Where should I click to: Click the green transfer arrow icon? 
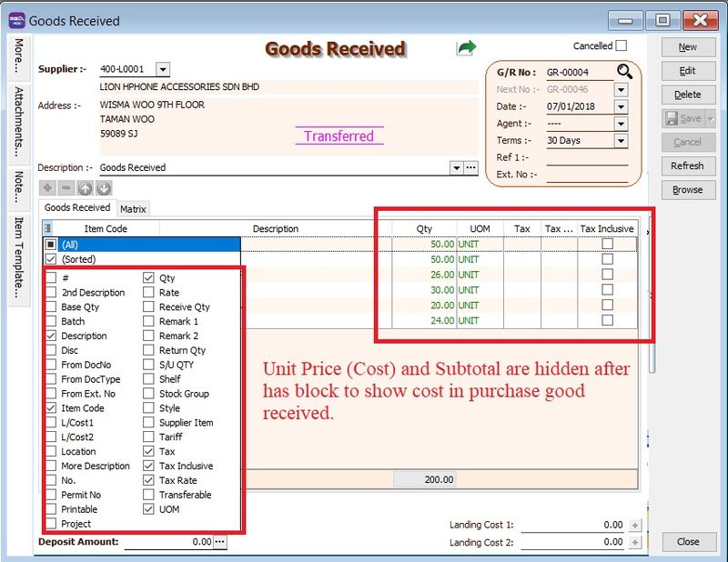(x=466, y=47)
